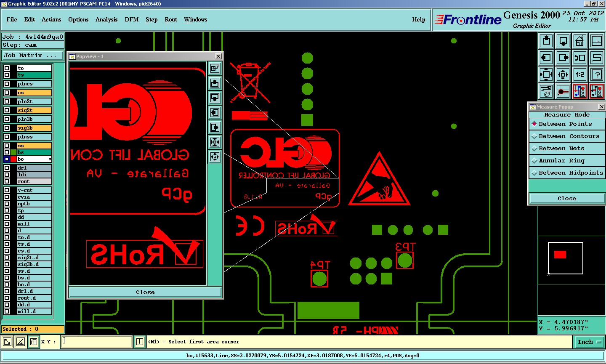Zoom out of the main view

coord(563,74)
